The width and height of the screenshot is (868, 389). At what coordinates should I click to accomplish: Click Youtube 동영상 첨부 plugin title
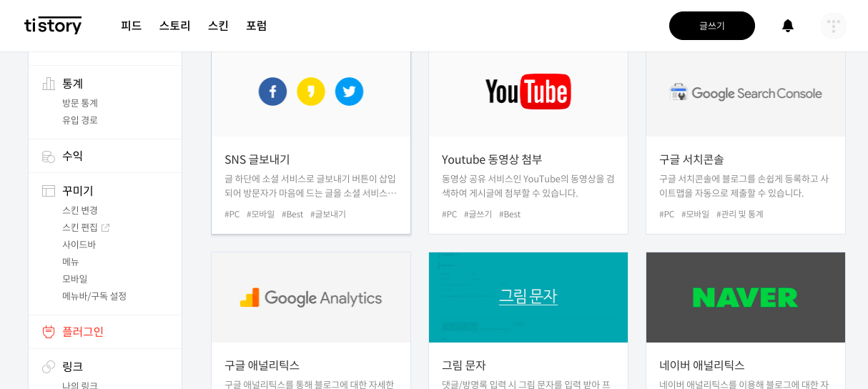click(x=492, y=159)
